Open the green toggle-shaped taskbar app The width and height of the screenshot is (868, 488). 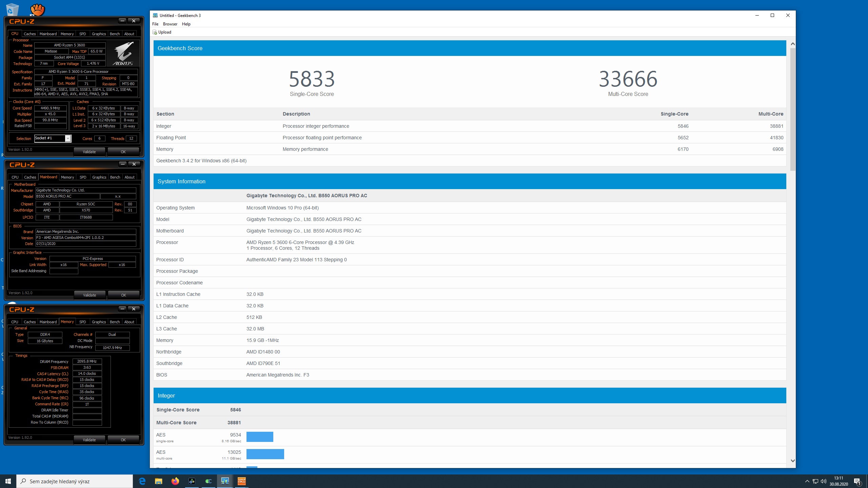(209, 481)
